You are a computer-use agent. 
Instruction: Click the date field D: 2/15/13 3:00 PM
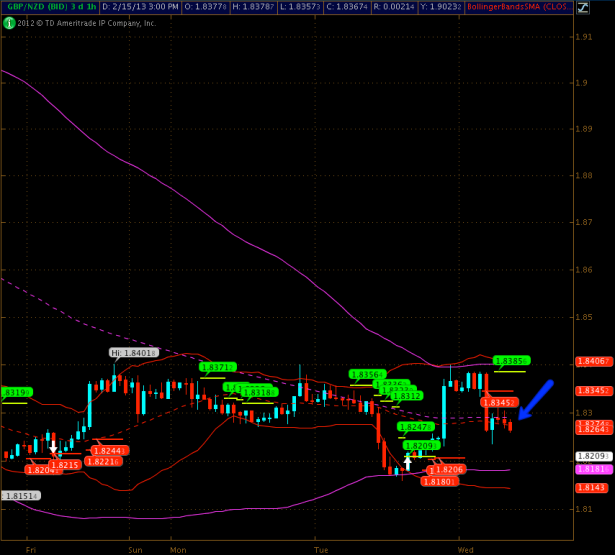coord(140,7)
